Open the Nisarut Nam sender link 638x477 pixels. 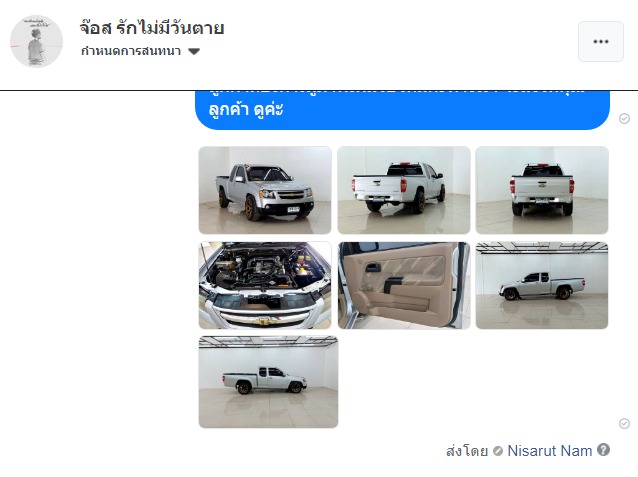(x=550, y=451)
